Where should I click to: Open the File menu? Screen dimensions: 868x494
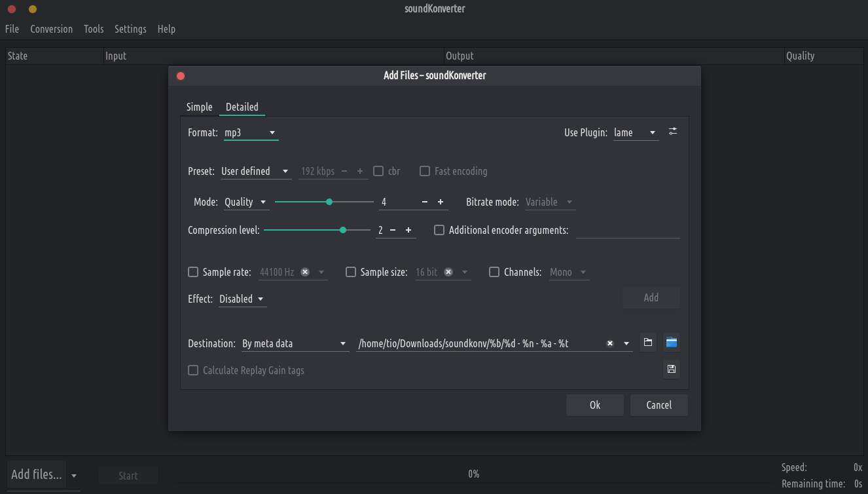pyautogui.click(x=12, y=29)
